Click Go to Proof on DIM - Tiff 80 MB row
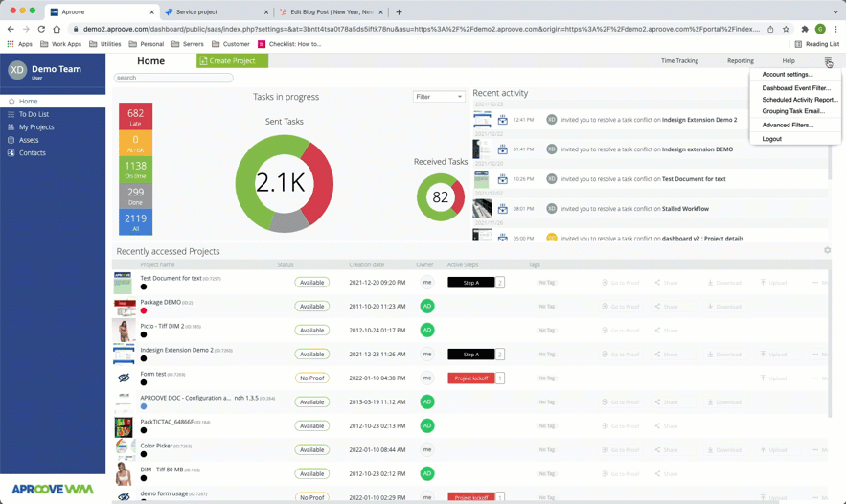This screenshot has height=504, width=846. point(621,473)
